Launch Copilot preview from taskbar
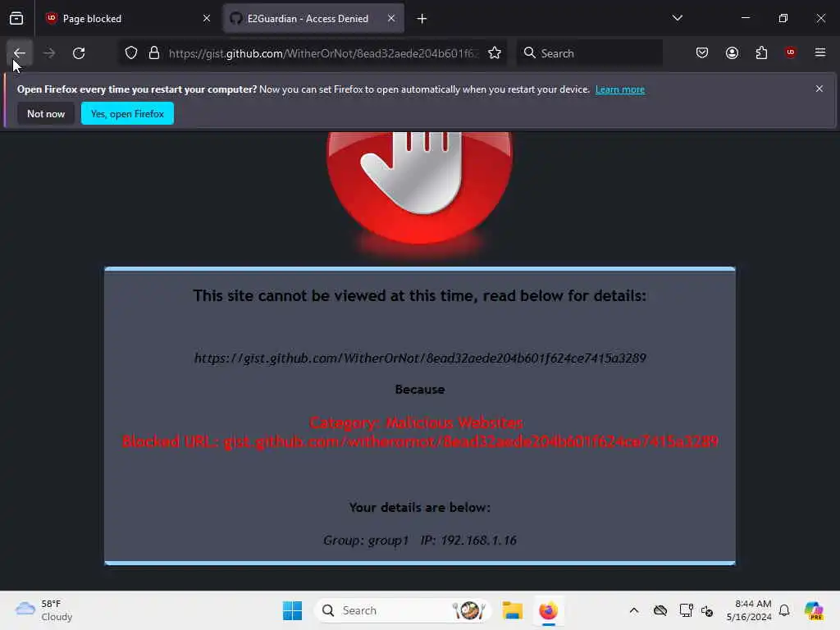Viewport: 840px width, 630px height. point(815,610)
